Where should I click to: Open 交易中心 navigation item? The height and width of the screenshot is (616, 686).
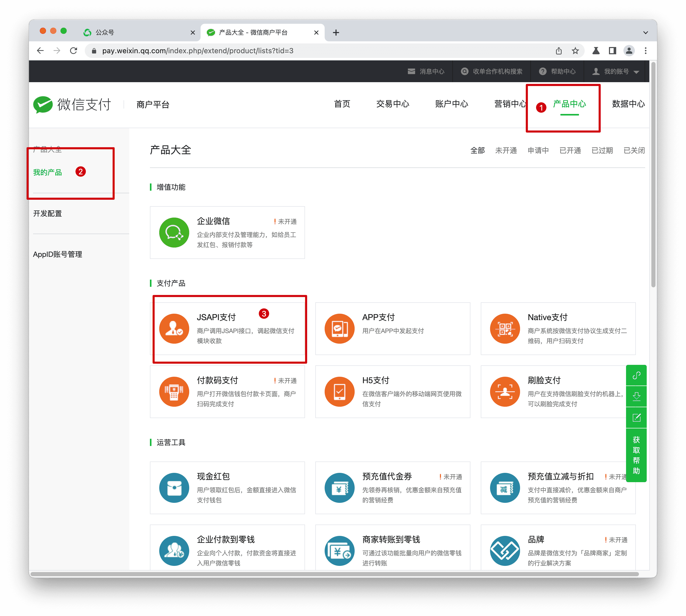tap(392, 104)
